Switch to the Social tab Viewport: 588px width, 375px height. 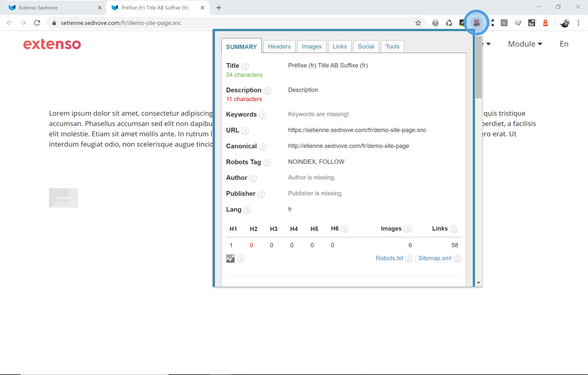click(x=366, y=46)
